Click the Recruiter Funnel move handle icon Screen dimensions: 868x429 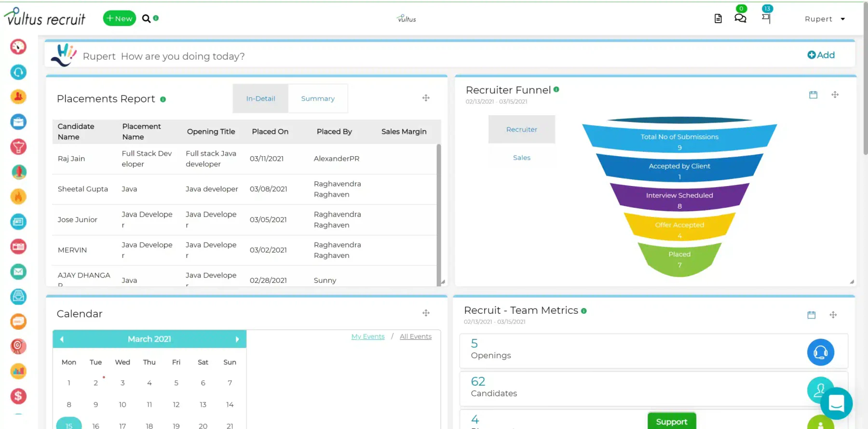coord(835,94)
